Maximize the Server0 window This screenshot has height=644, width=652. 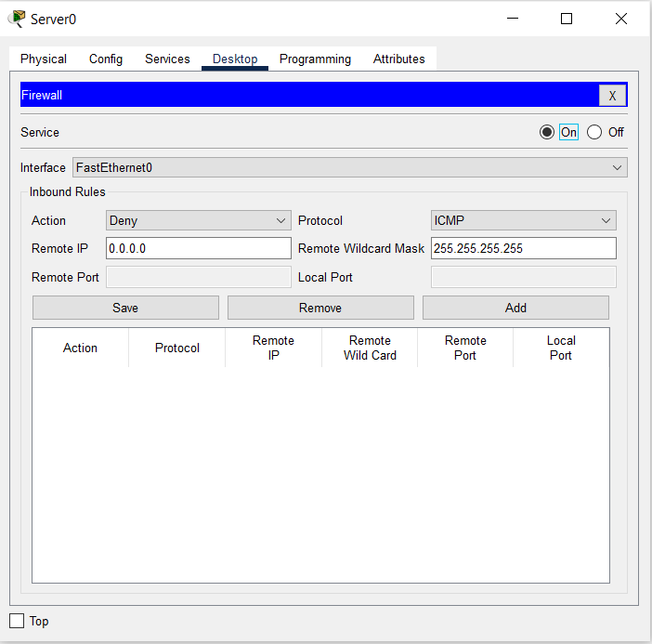click(567, 19)
